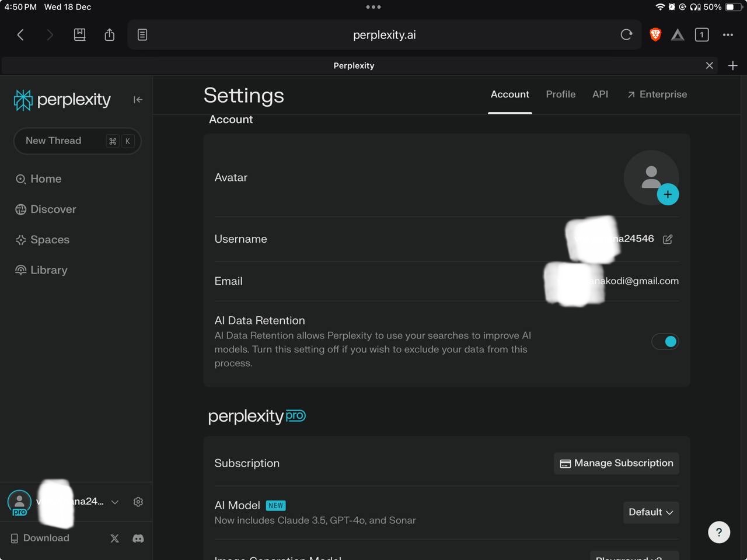Viewport: 747px width, 560px height.
Task: Click the perplexity pro heading logo
Action: pyautogui.click(x=257, y=416)
